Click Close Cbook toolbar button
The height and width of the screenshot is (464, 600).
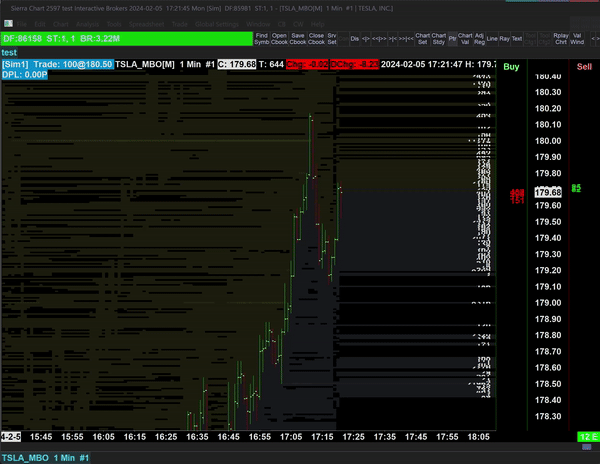click(316, 39)
